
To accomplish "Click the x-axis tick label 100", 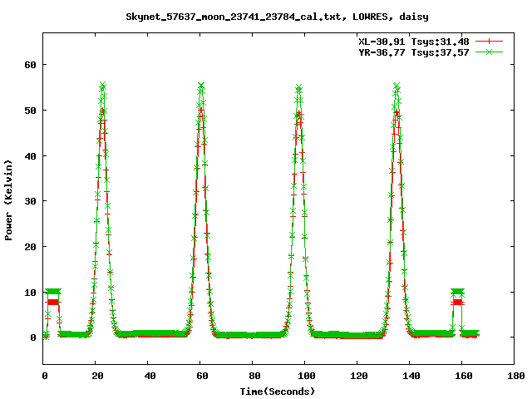I will tap(307, 376).
